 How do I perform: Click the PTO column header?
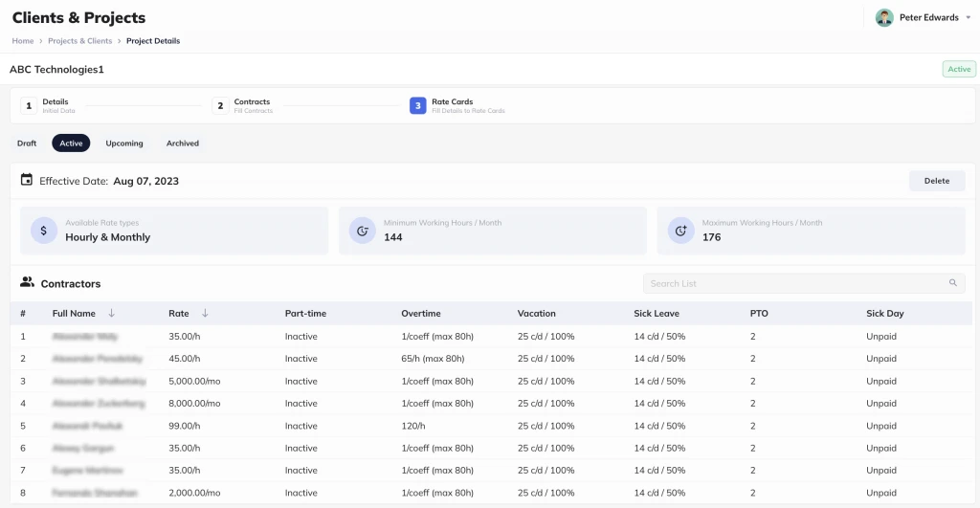point(759,313)
